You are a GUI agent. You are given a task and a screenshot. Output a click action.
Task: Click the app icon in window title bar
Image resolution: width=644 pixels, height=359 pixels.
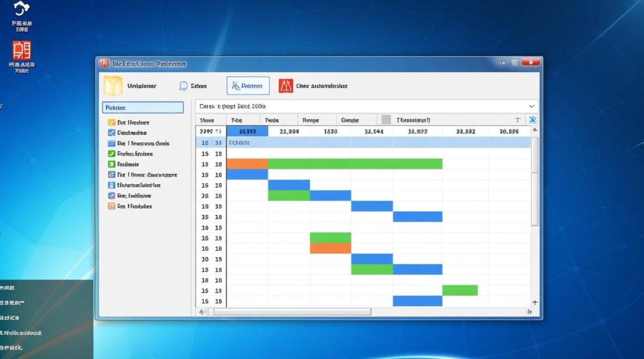pos(104,63)
